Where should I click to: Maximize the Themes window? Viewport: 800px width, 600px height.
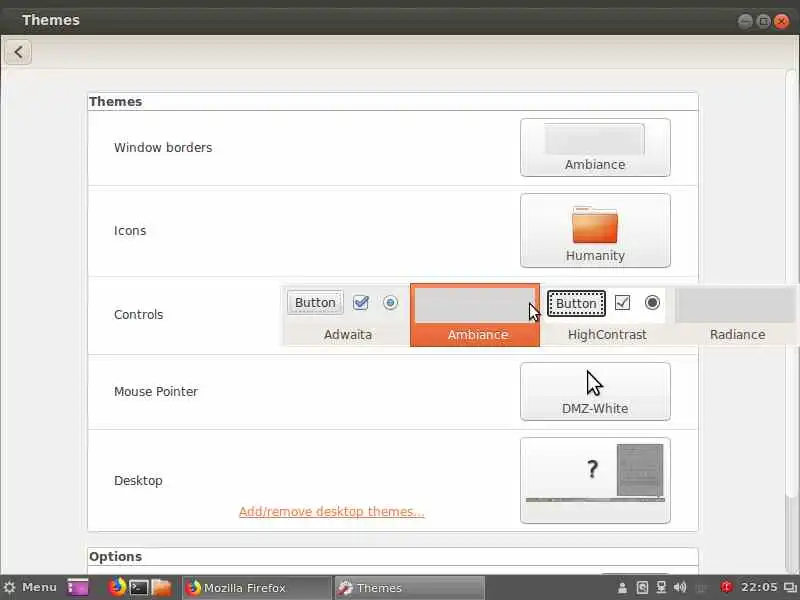coord(763,21)
